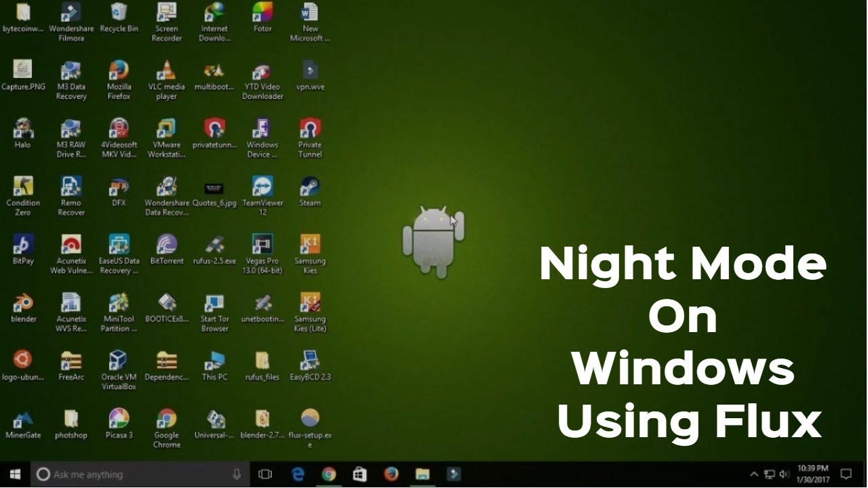Open Firefox from the taskbar

tap(391, 474)
